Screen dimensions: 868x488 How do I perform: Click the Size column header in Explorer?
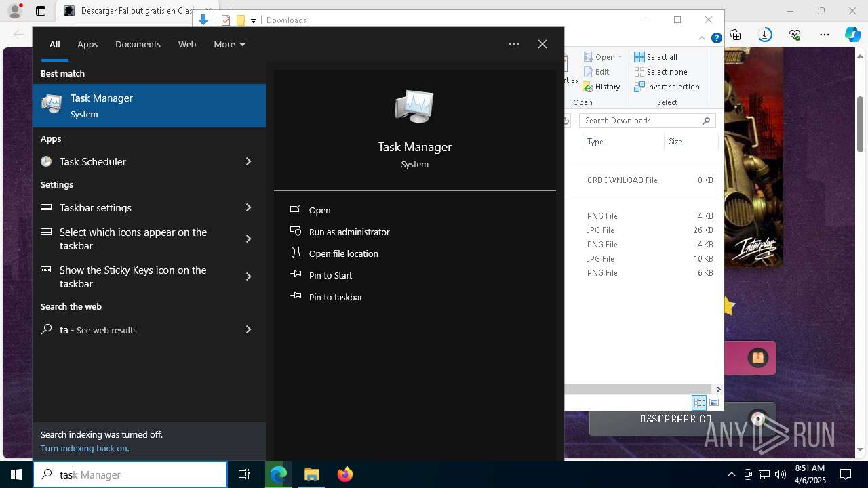[690, 142]
